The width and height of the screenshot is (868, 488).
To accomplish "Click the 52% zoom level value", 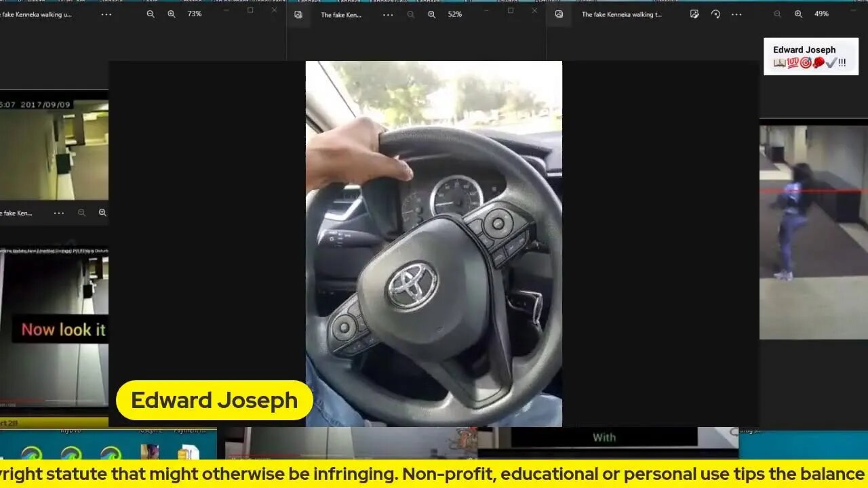I will pos(455,14).
